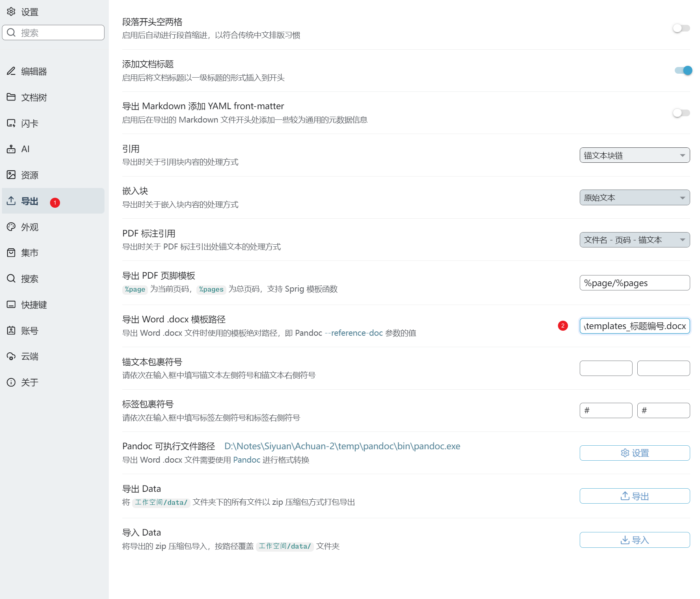Focus the PDF 页脚模板 input field
The image size is (700, 599).
click(x=634, y=283)
